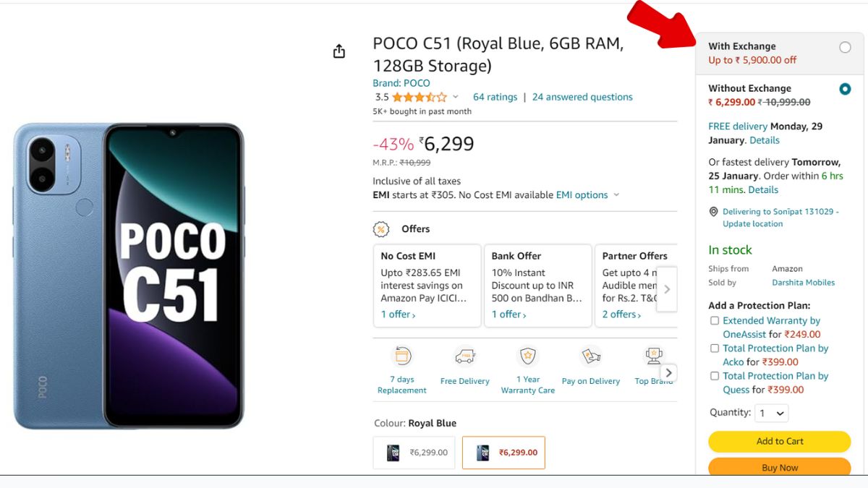Screen dimensions: 868x488
Task: Click the POCO C51 product image
Action: (x=129, y=276)
